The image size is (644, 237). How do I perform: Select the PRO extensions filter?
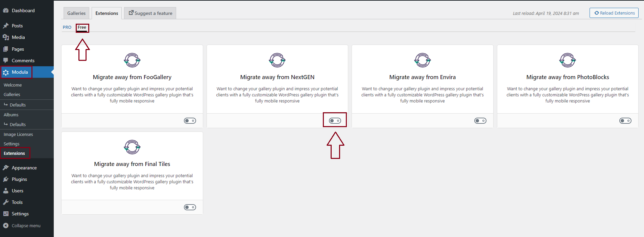pyautogui.click(x=67, y=27)
